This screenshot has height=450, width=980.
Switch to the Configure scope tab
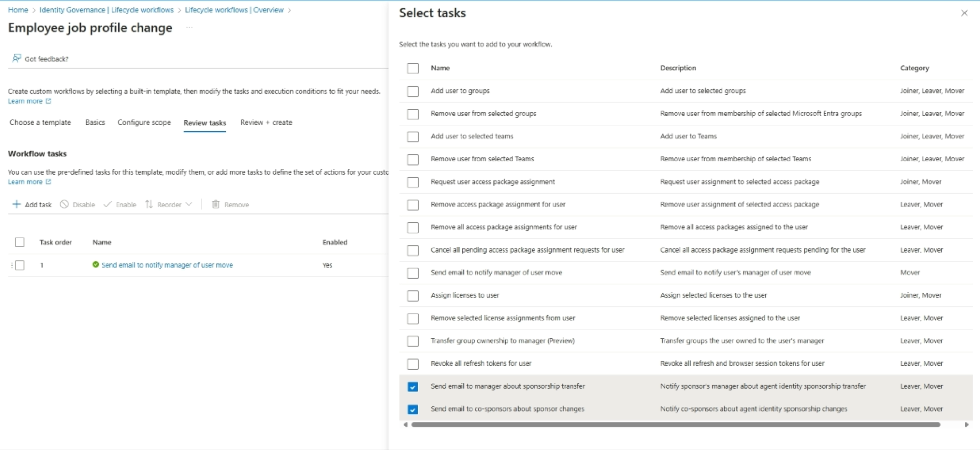(x=144, y=122)
